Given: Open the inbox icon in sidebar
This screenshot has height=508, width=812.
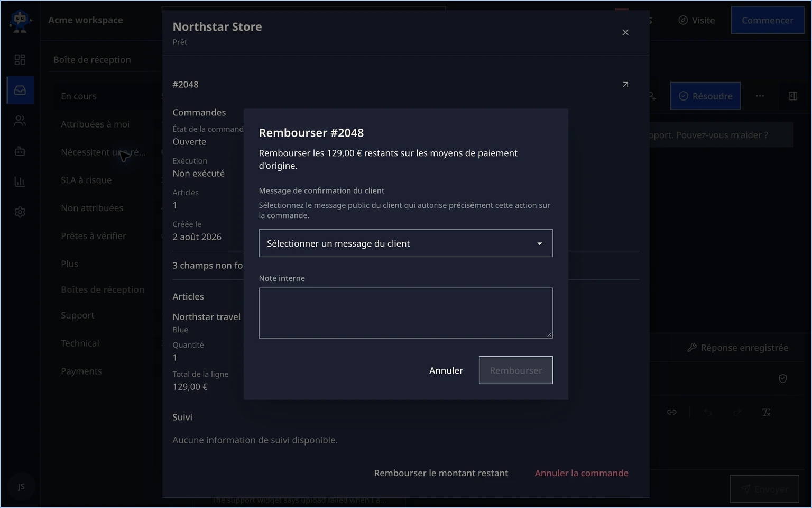Looking at the screenshot, I should pyautogui.click(x=20, y=90).
